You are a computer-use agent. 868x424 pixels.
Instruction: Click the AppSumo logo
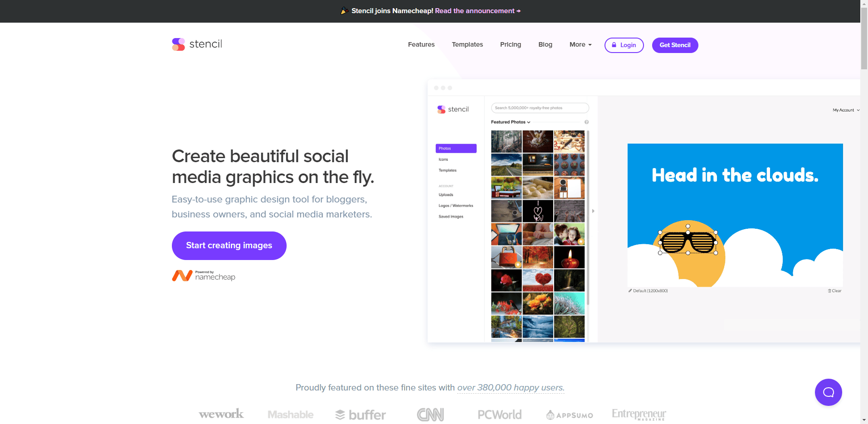[570, 415]
